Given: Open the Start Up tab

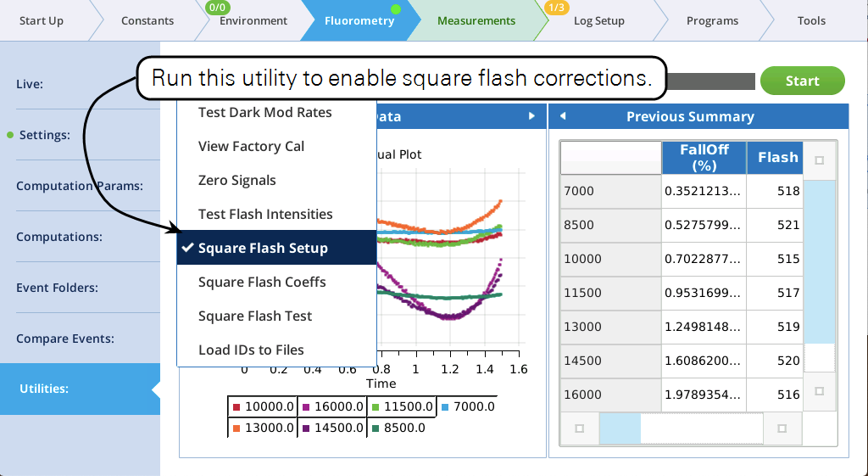Looking at the screenshot, I should tap(42, 20).
